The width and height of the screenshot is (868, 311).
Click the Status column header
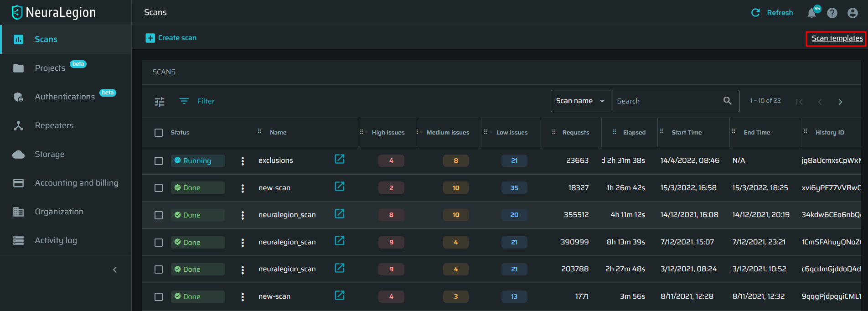180,133
